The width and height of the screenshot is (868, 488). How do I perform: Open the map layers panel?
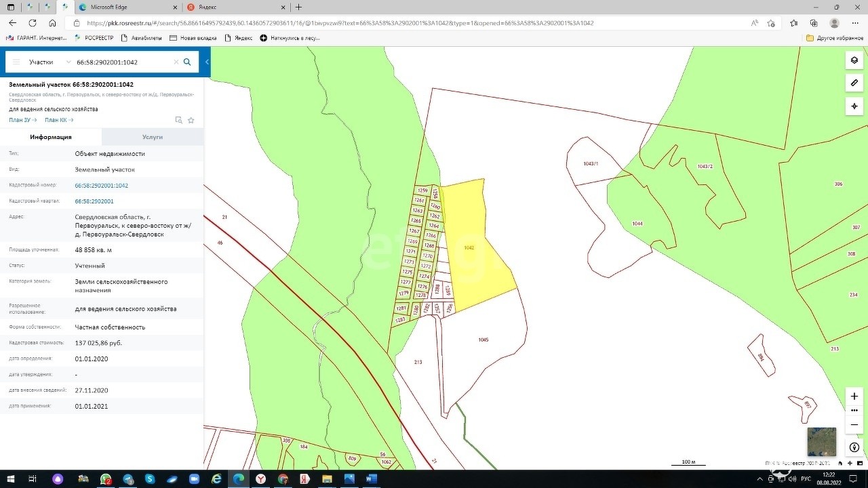pos(854,60)
